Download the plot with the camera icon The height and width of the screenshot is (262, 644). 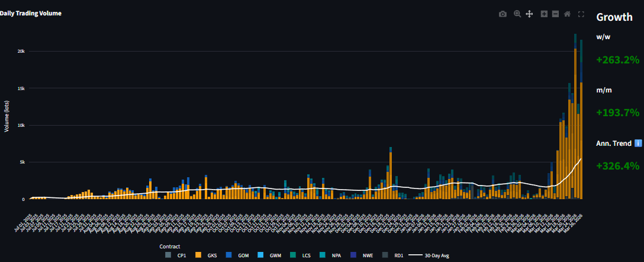[503, 14]
